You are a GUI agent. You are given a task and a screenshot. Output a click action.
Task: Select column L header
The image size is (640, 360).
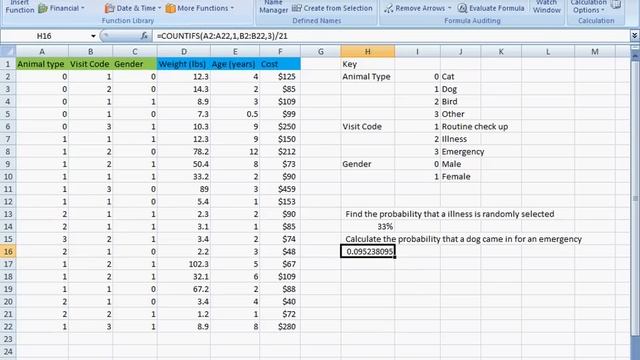(x=548, y=51)
